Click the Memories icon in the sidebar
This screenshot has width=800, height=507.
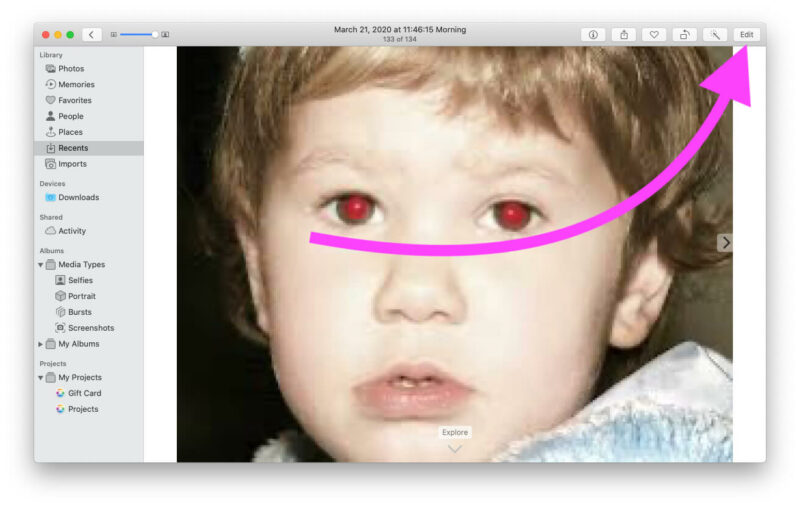[50, 84]
